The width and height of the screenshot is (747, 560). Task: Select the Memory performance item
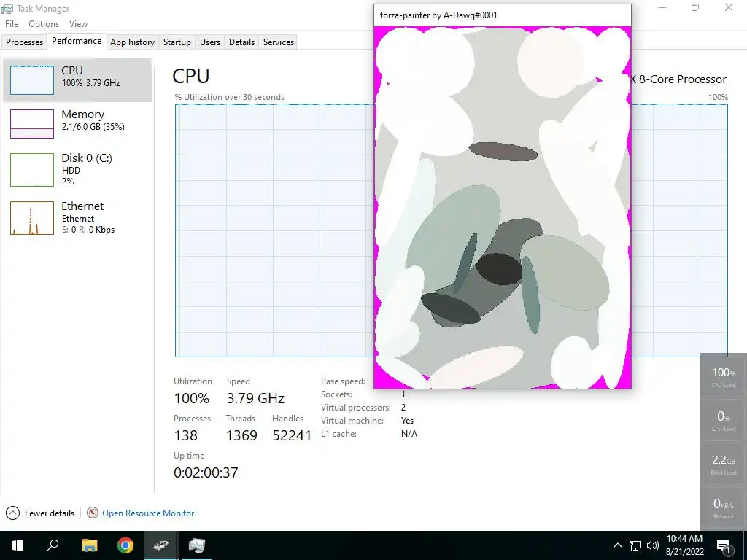click(x=77, y=122)
